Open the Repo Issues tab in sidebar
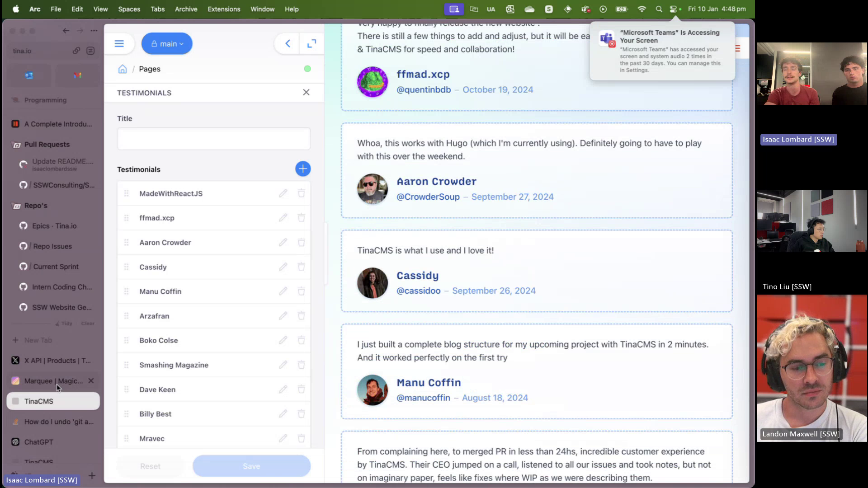Screen dimensions: 868x488 tap(53, 246)
